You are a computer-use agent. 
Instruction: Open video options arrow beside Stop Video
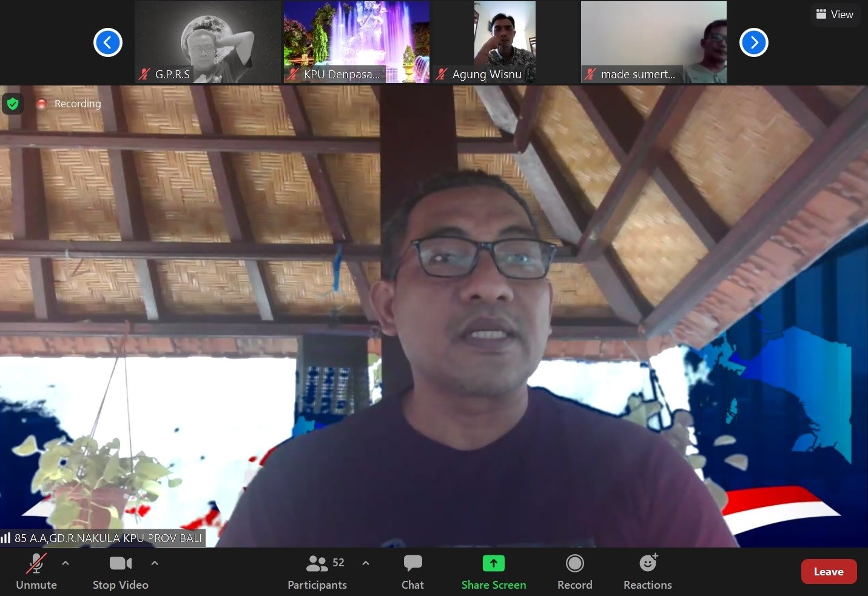155,563
